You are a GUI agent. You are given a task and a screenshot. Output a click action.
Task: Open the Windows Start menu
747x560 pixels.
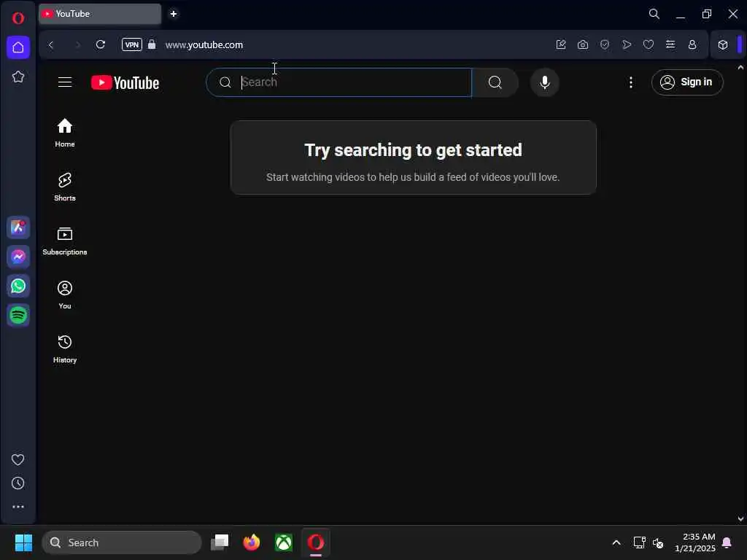[x=23, y=542]
